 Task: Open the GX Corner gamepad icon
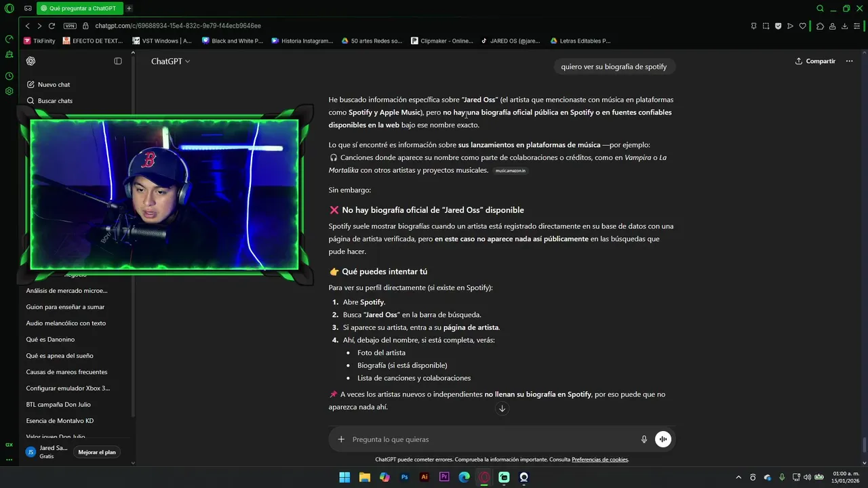tap(28, 8)
